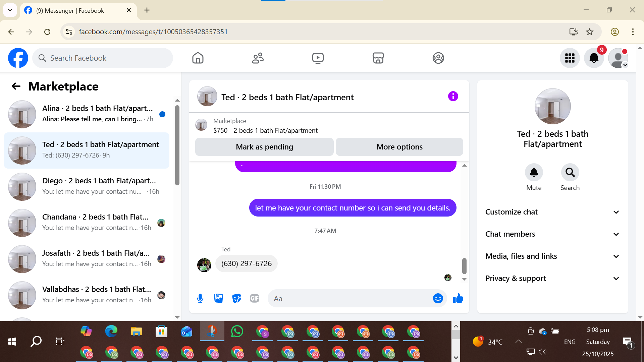Click the Aa message input field

(x=349, y=299)
